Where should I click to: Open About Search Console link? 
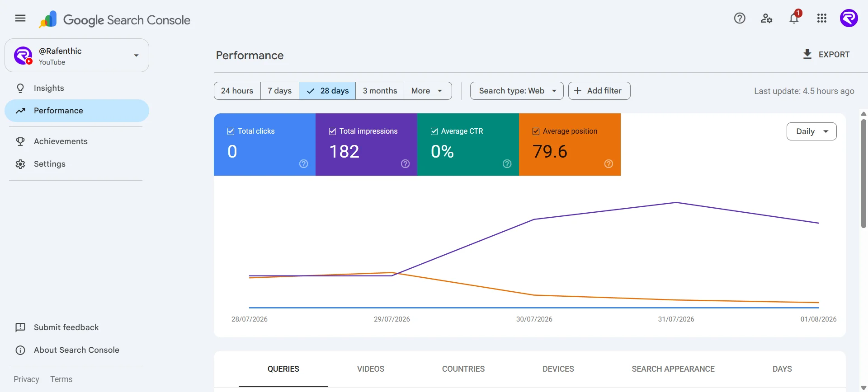pyautogui.click(x=76, y=350)
